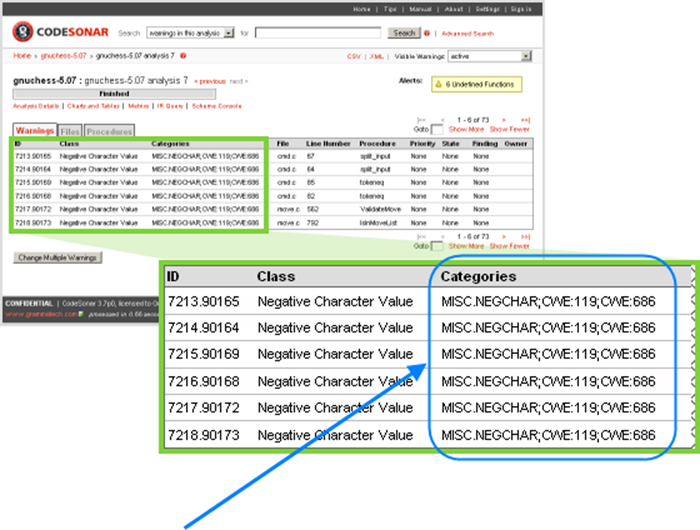The height and width of the screenshot is (530, 700).
Task: Jump to the last page using the top pager arrow
Action: 525,120
